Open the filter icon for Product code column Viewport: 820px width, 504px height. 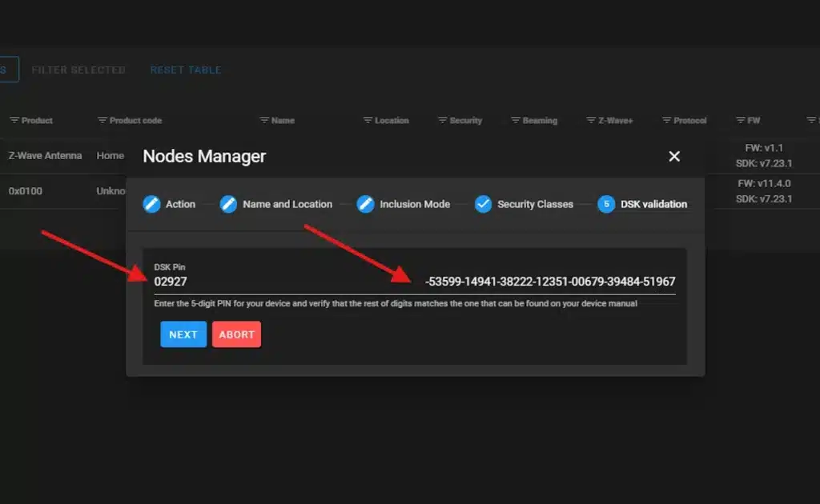102,121
